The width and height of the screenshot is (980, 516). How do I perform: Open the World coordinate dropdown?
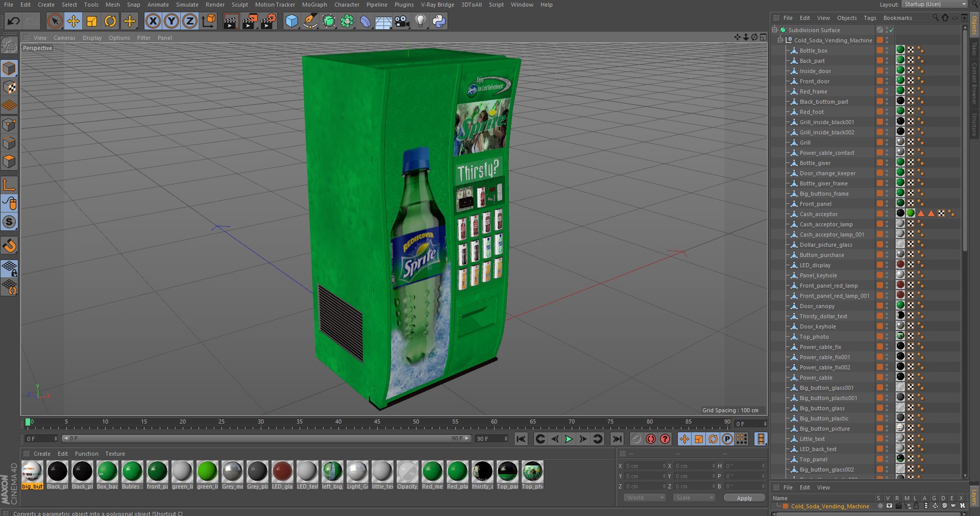(x=645, y=498)
